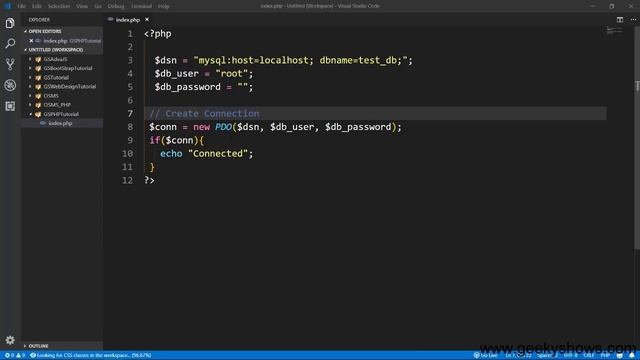Click the "root" string on line 4
640x360 pixels.
click(231, 73)
